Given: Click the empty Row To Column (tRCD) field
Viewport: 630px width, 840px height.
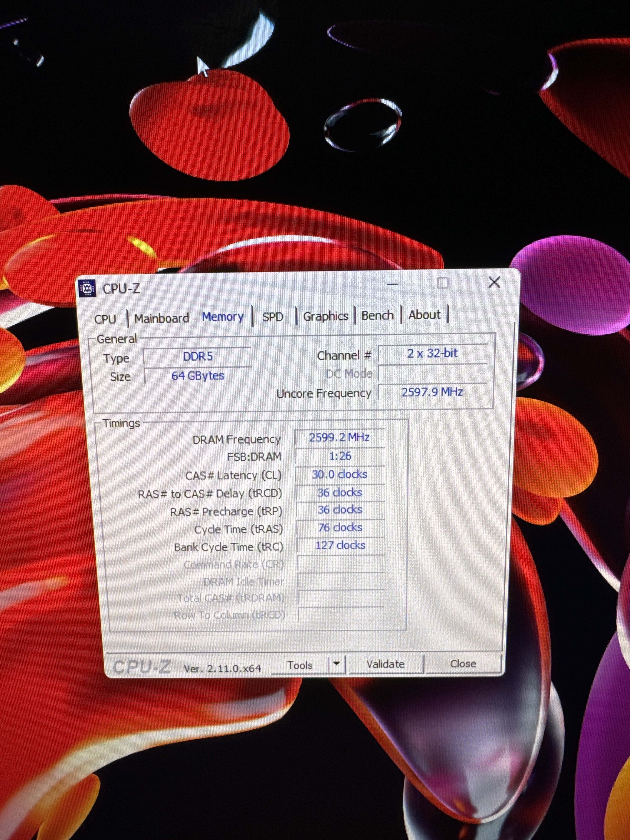Looking at the screenshot, I should [341, 614].
